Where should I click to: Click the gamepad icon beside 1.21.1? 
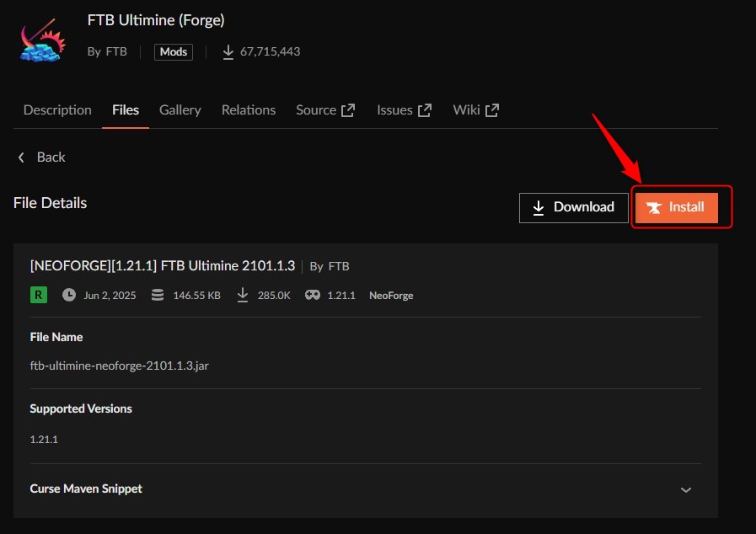point(313,295)
